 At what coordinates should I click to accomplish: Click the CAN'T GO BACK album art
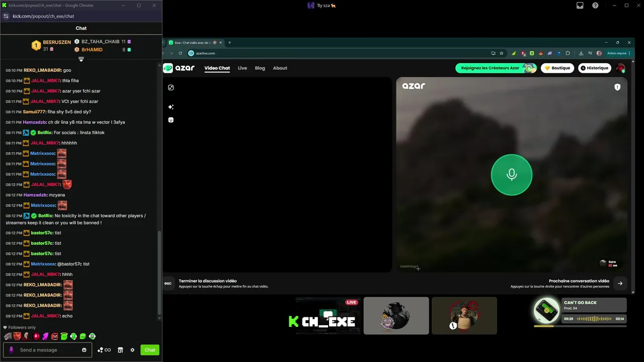(x=546, y=311)
